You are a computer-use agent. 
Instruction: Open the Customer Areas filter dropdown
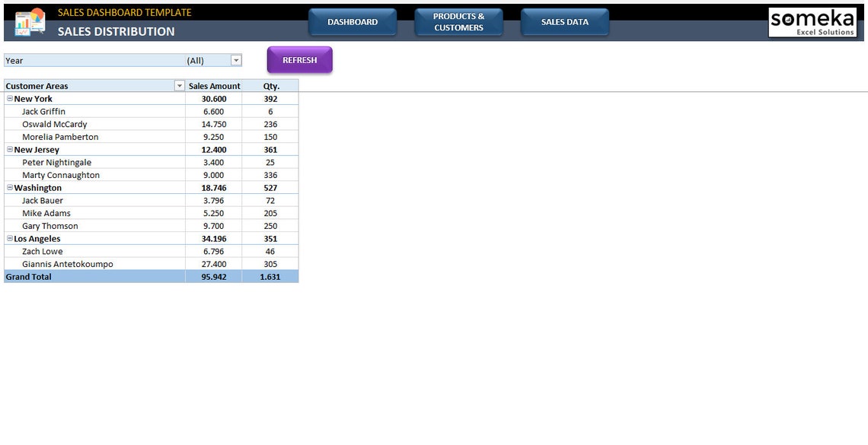[180, 85]
